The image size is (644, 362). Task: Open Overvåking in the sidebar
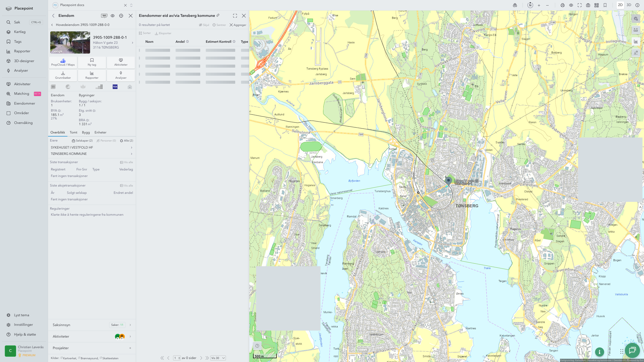coord(23,123)
